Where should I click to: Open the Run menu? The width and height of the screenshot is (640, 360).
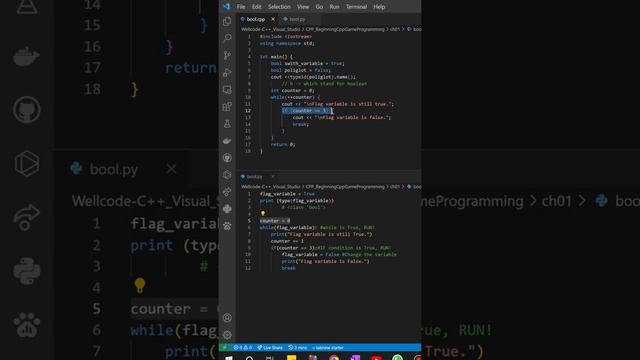point(334,7)
